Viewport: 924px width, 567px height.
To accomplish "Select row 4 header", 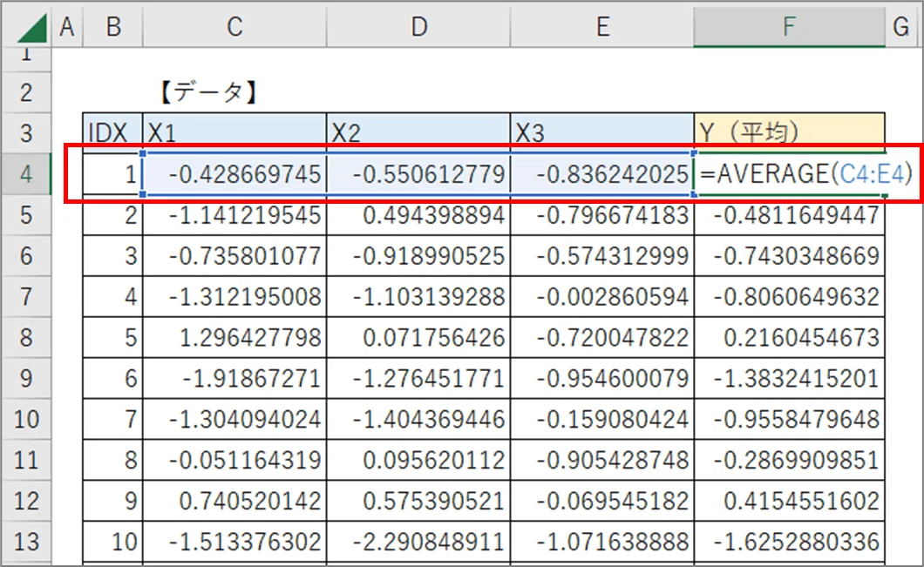I will [x=26, y=174].
